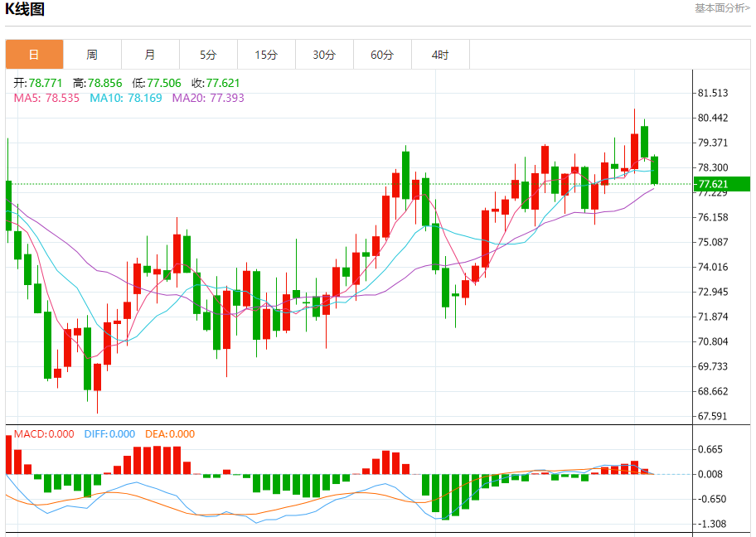Click the DIFF:0.000 indicator label

click(x=109, y=434)
